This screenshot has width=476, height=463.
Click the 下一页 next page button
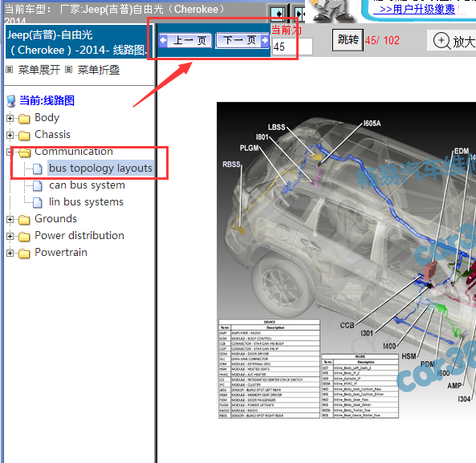tap(242, 40)
